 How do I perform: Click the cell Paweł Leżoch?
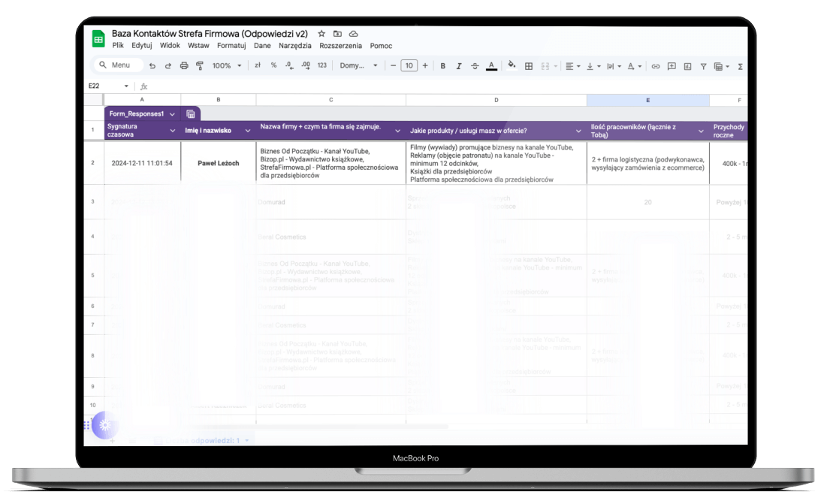point(219,164)
